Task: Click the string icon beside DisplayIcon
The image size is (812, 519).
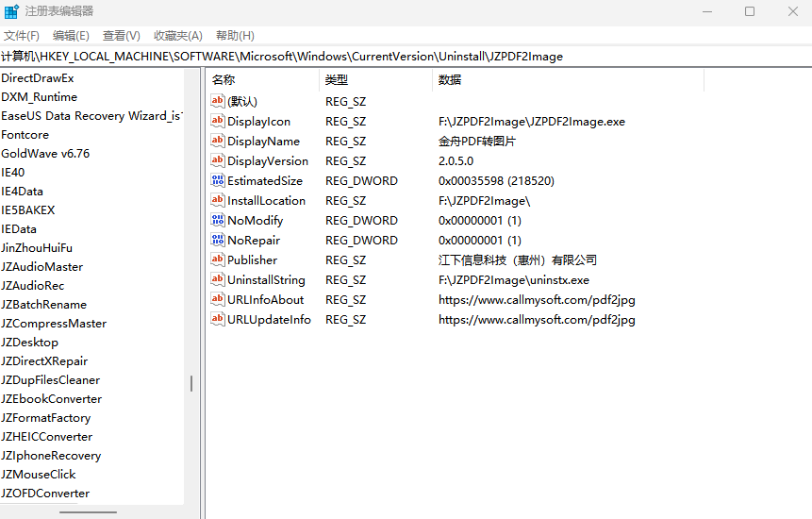Action: pyautogui.click(x=218, y=121)
